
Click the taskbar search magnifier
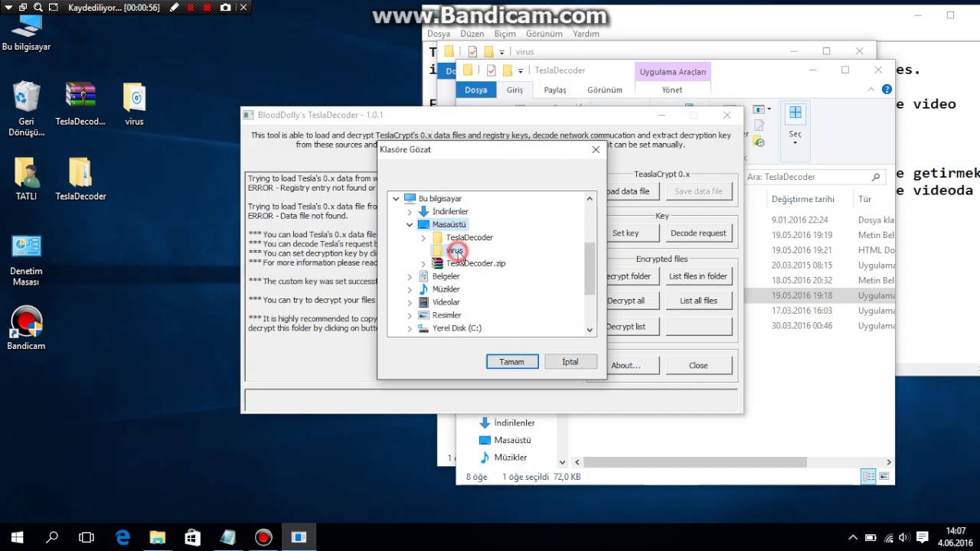[x=52, y=536]
